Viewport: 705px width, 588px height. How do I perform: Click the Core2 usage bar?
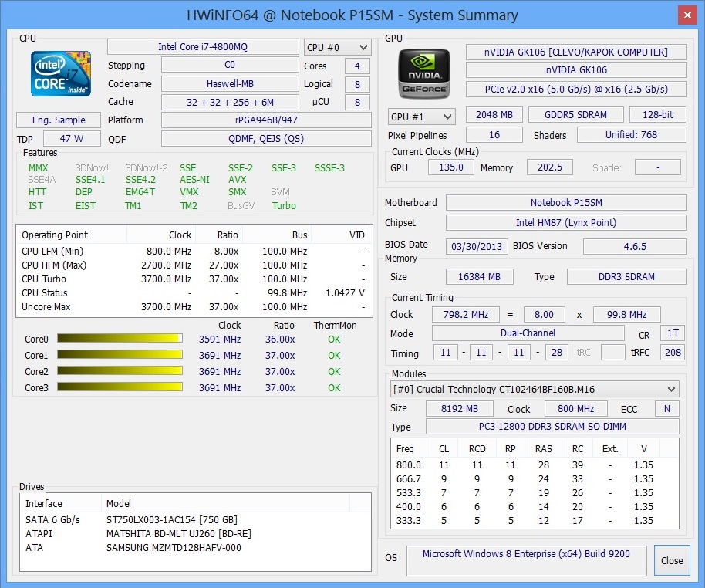(120, 371)
